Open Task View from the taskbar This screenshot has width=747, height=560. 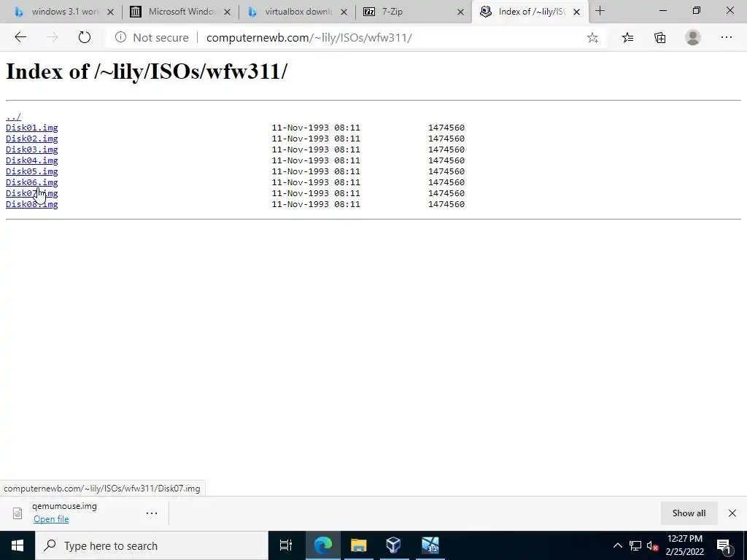(286, 545)
